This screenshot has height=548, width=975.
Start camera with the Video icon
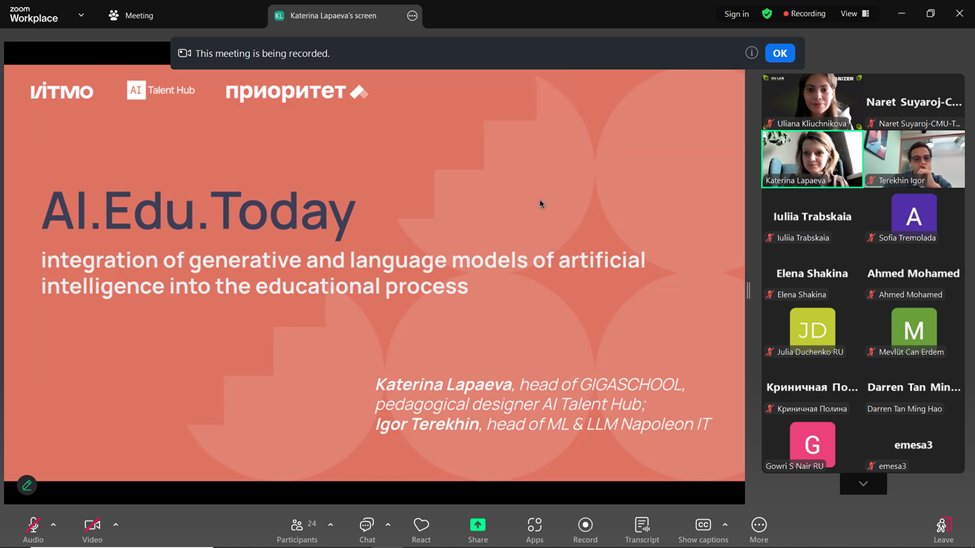tap(92, 525)
